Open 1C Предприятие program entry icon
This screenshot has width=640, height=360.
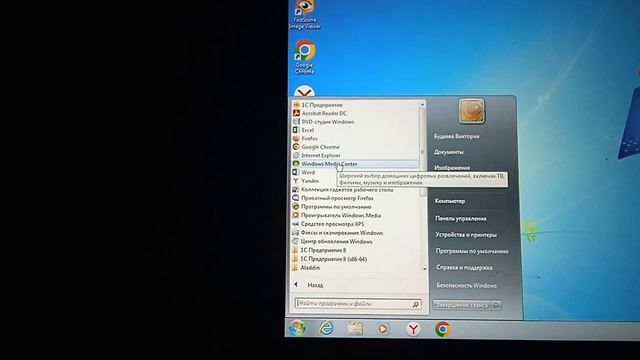[x=296, y=105]
